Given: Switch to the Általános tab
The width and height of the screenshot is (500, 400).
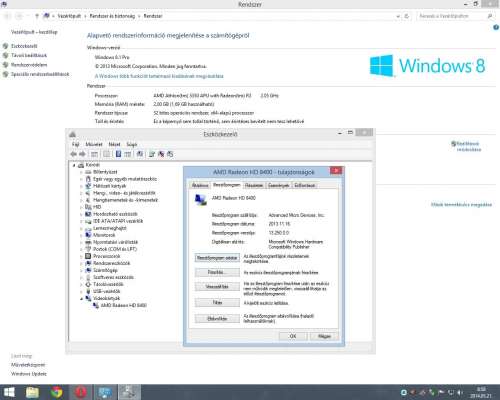Looking at the screenshot, I should [x=200, y=185].
